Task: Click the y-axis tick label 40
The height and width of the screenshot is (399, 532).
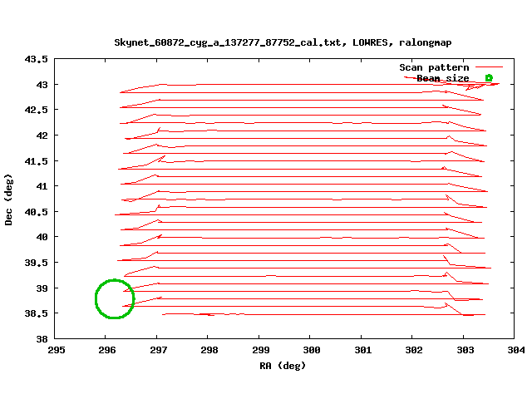Action: (x=42, y=237)
